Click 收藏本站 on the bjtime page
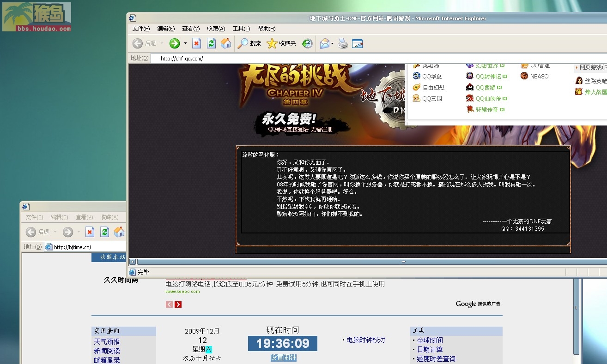The height and width of the screenshot is (364, 607). point(113,257)
